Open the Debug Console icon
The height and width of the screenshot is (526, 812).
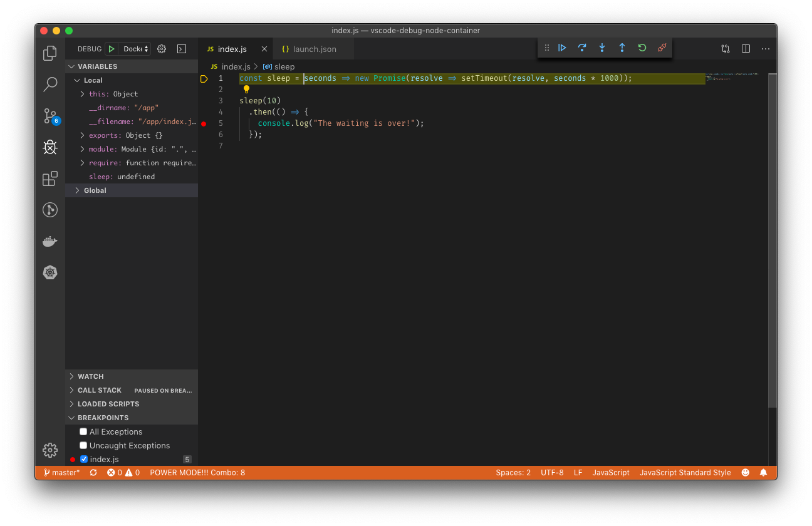pyautogui.click(x=182, y=49)
